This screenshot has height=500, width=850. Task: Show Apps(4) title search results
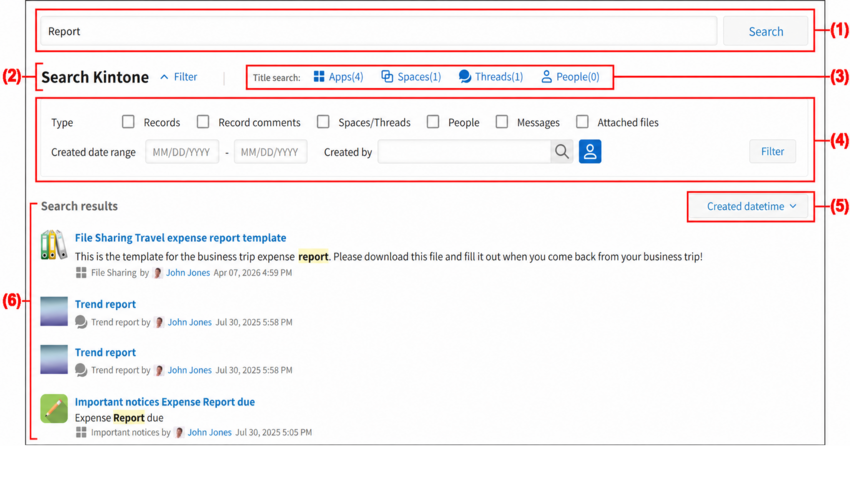338,76
